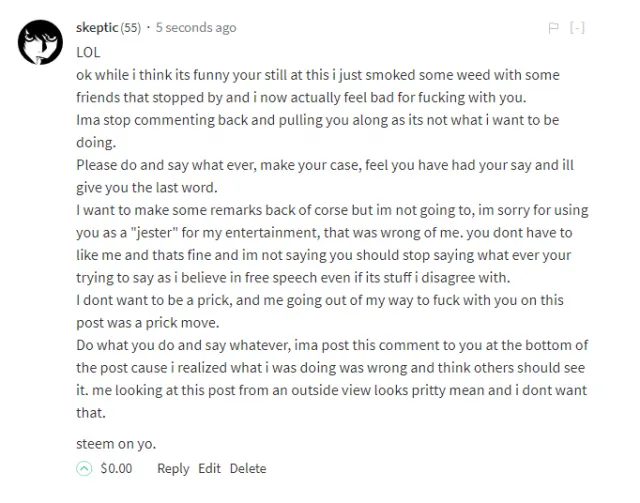This screenshot has height=503, width=640.
Task: Click the 'LOL' line of the comment
Action: click(x=88, y=52)
